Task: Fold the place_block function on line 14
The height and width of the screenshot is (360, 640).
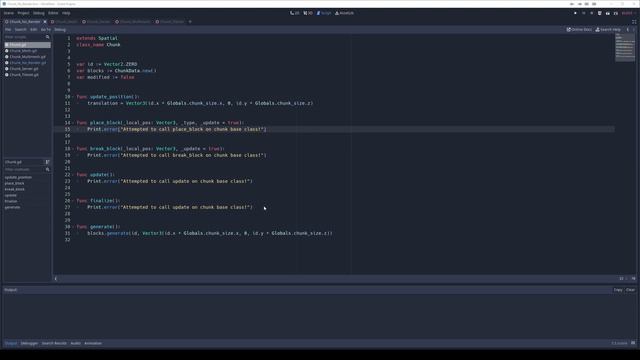Action: click(x=73, y=122)
